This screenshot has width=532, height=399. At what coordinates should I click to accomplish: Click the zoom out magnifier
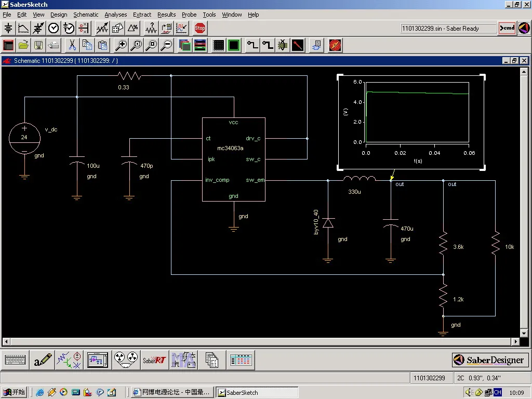(167, 45)
